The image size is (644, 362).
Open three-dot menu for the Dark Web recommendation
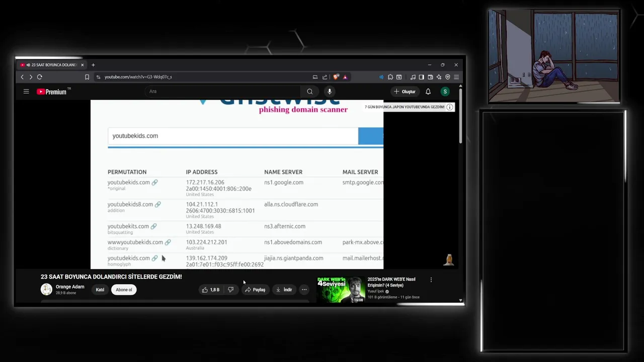click(x=431, y=280)
